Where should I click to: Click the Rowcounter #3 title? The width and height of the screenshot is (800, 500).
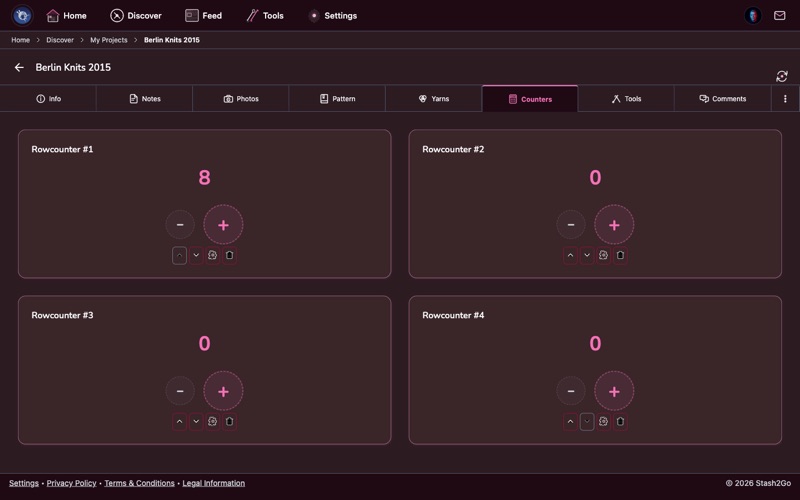(62, 315)
